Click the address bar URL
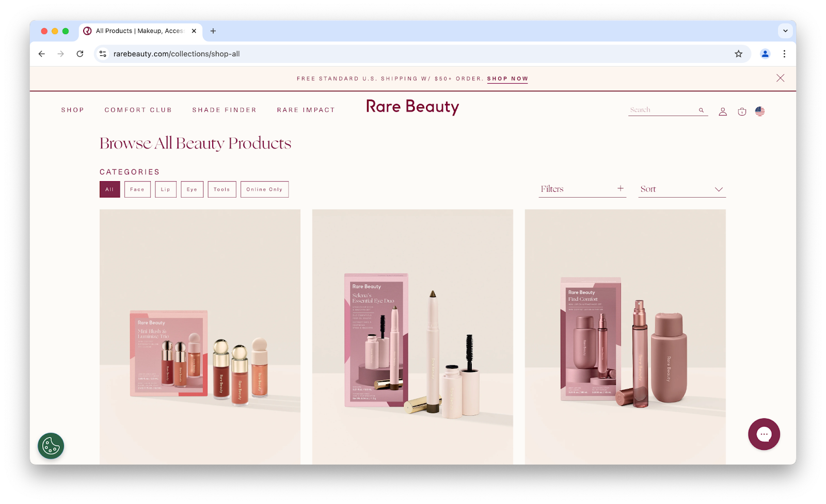 tap(177, 54)
